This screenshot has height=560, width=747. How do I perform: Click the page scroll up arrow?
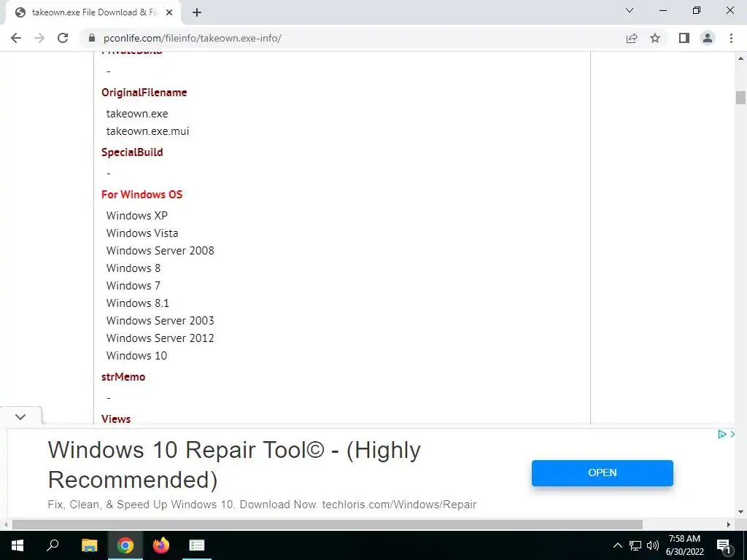click(x=740, y=58)
